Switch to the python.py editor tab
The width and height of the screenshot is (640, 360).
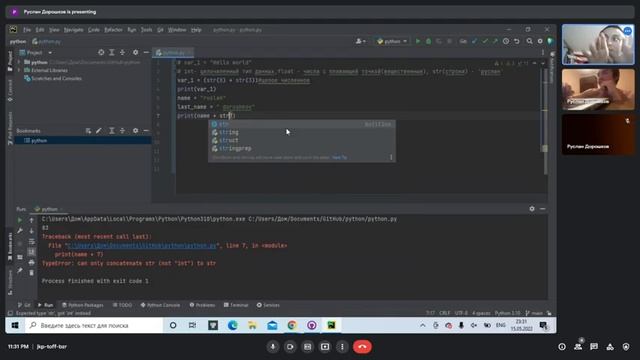(173, 52)
